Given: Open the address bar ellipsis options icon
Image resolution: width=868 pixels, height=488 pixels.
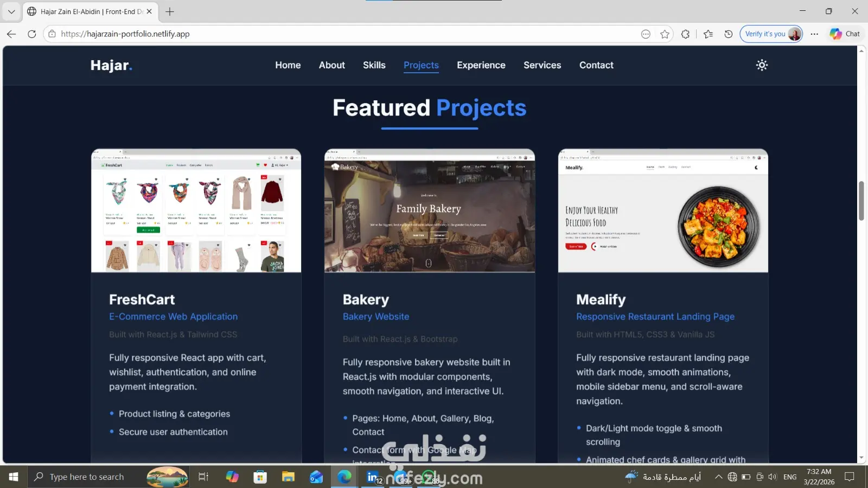Looking at the screenshot, I should [x=646, y=34].
